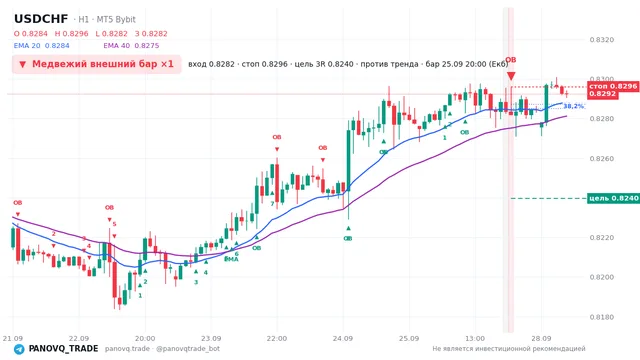Click the green OB marker below 24.09 candle
Image resolution: width=640 pixels, height=360 pixels.
pyautogui.click(x=347, y=238)
